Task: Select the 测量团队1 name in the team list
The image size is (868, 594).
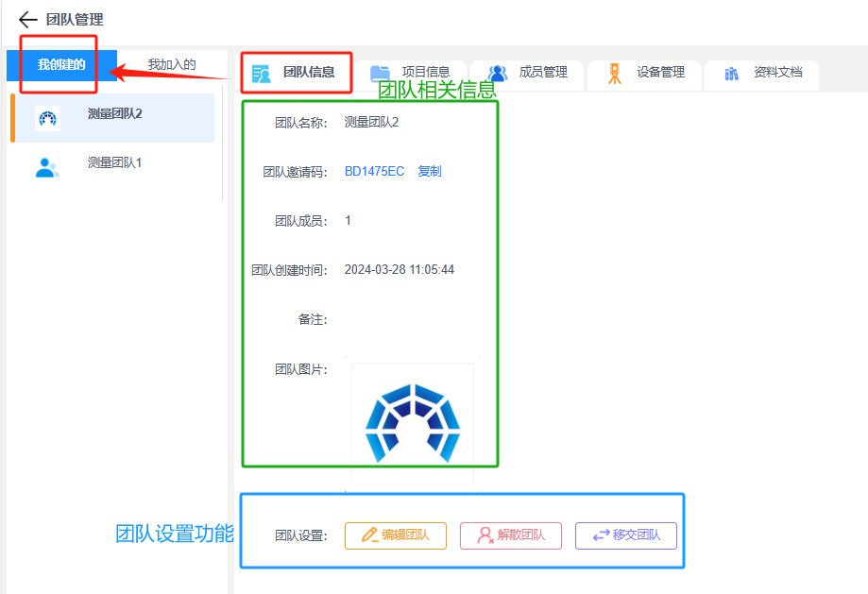Action: [x=114, y=163]
